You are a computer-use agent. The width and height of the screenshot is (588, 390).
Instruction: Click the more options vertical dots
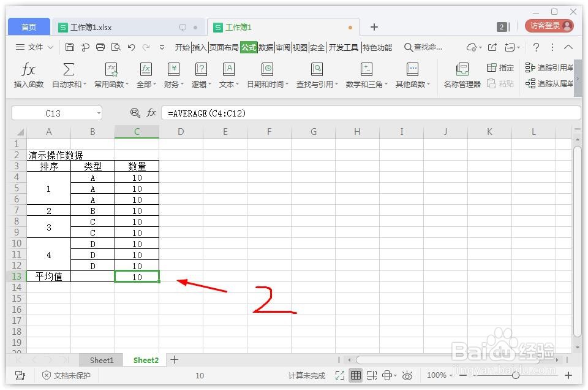[x=552, y=47]
